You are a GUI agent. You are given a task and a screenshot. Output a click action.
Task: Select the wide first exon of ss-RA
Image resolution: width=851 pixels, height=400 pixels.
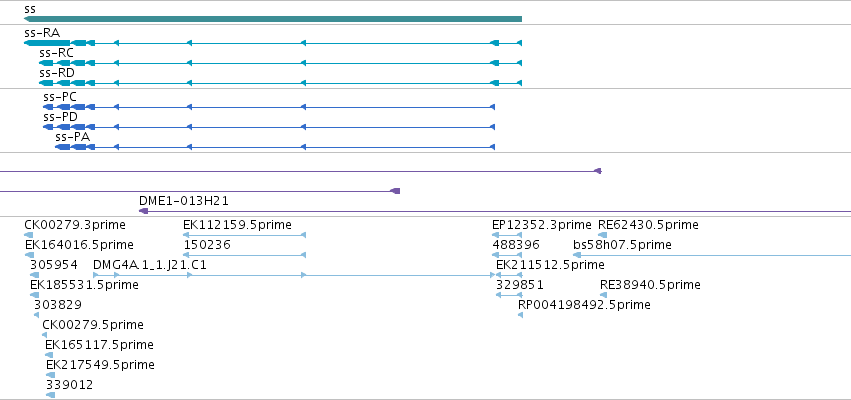[x=47, y=43]
